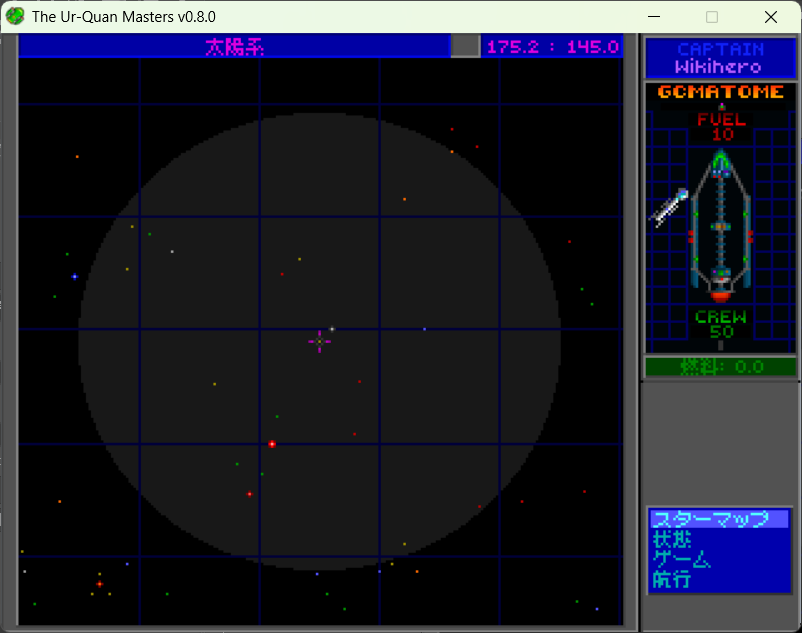
Task: Click the large red star below the crosshair
Action: point(272,443)
